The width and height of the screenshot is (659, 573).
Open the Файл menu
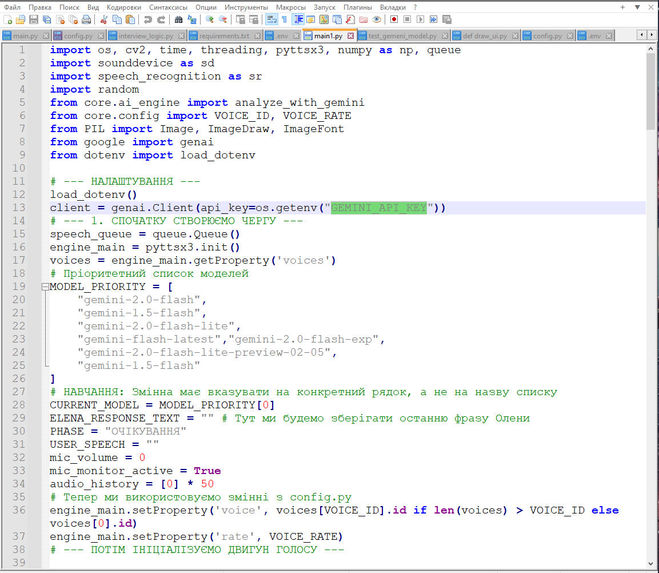12,7
